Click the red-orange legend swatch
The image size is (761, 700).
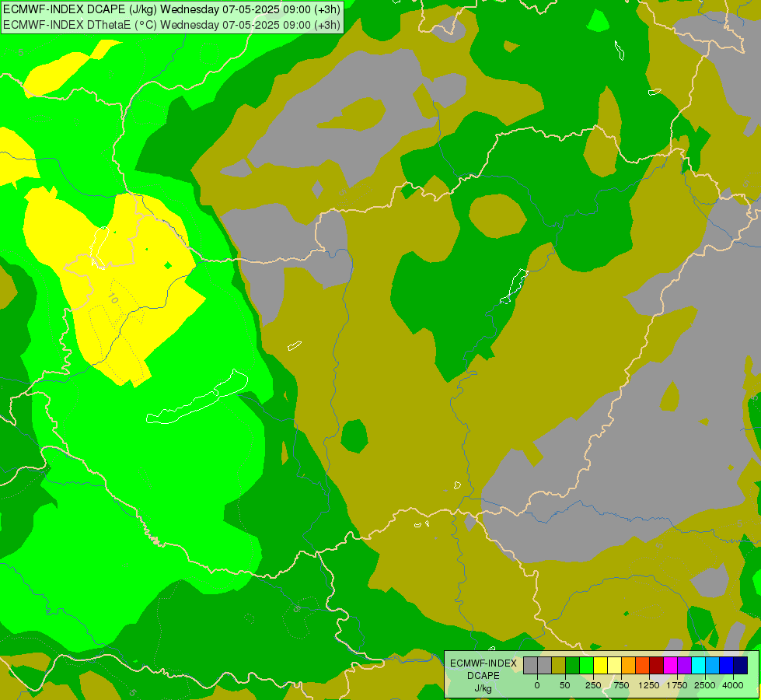coord(643,666)
